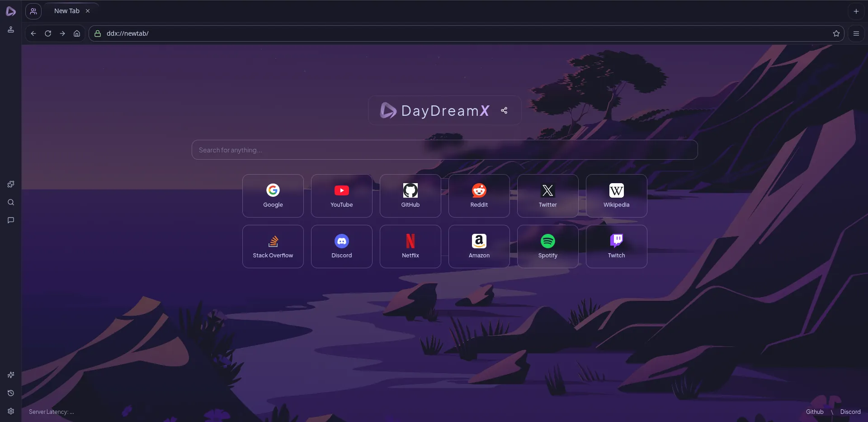Open the extensions puzzle icon in the sidebar
Viewport: 868px width, 422px height.
tap(11, 184)
